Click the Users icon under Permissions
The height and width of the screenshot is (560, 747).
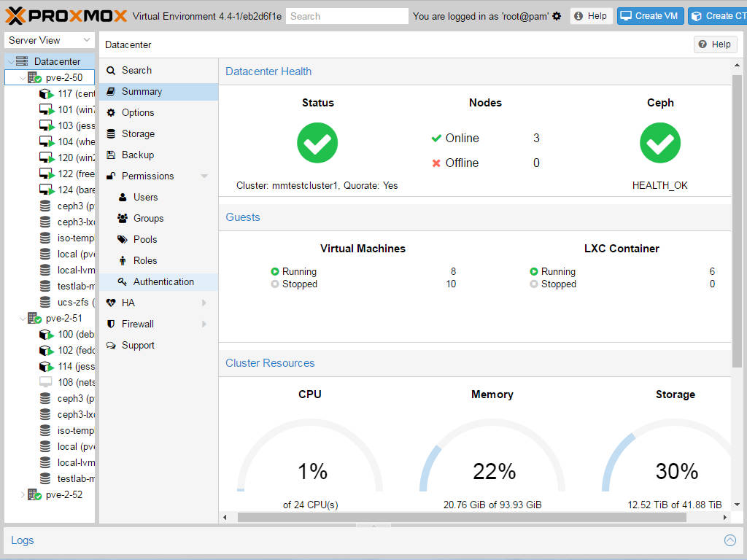(125, 197)
